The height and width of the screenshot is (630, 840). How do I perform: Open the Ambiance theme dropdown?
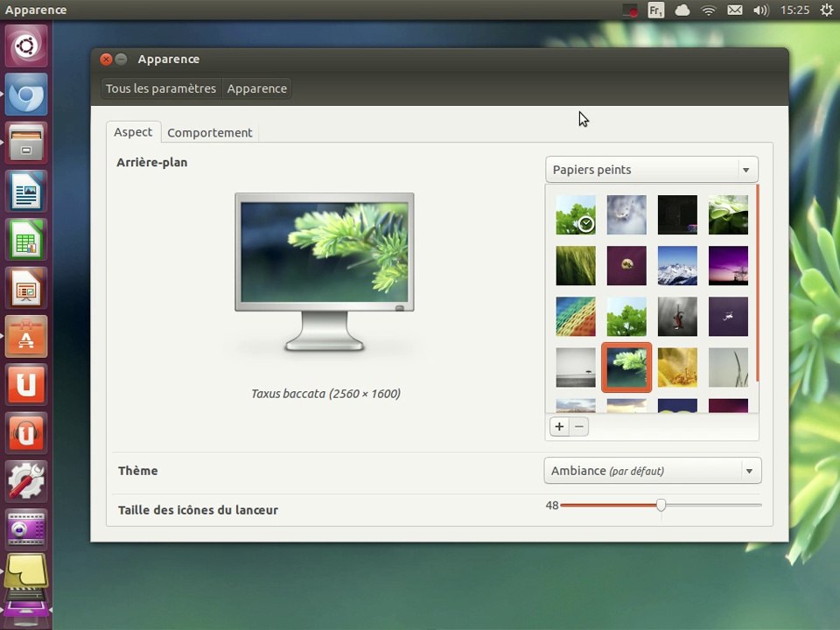pos(653,471)
